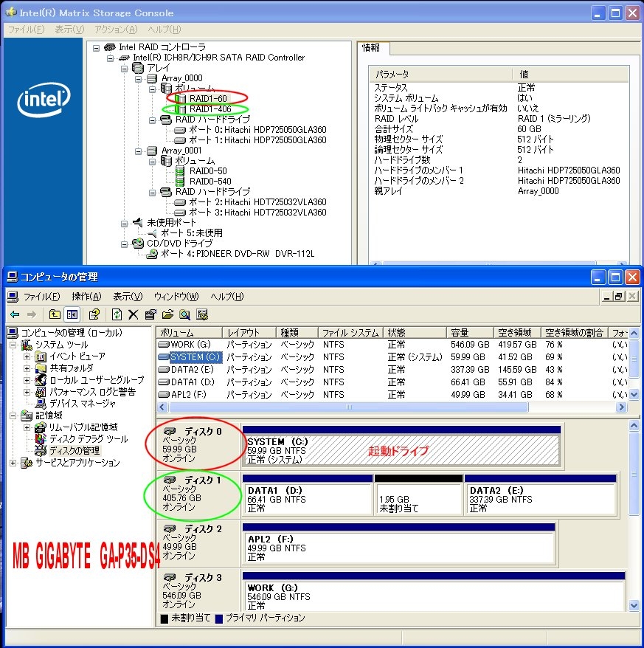
Task: Click Port 3 Hitachi HDT725032VLA360 drive icon
Action: pos(180,213)
